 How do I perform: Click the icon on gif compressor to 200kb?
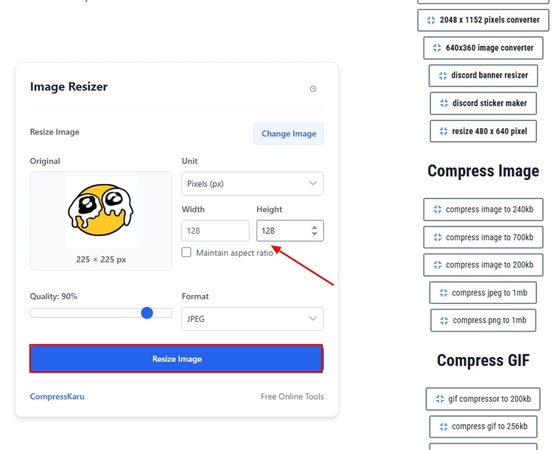pyautogui.click(x=440, y=399)
